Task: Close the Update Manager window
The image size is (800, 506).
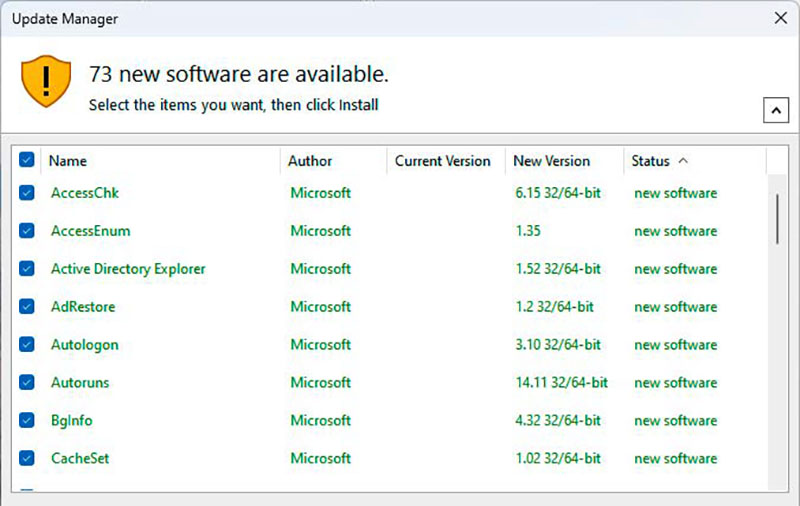Action: [781, 18]
